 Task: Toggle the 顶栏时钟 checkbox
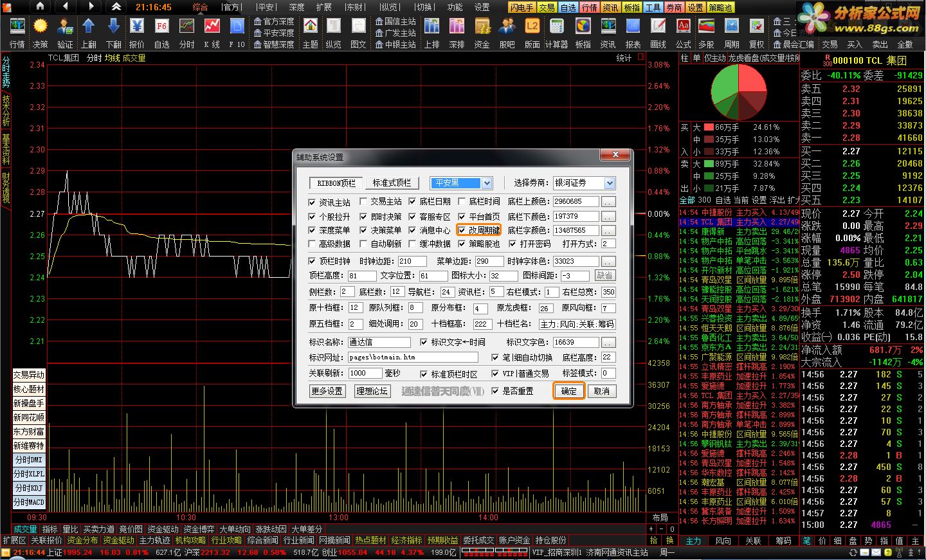(312, 261)
